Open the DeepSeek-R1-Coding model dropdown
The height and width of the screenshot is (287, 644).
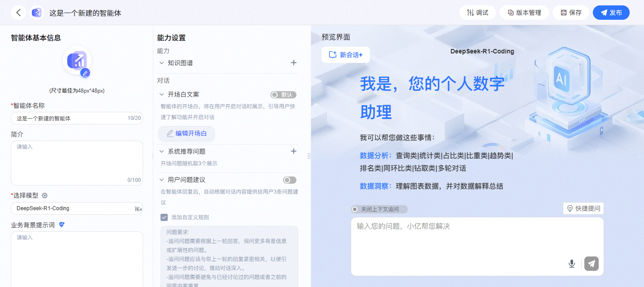pos(77,208)
